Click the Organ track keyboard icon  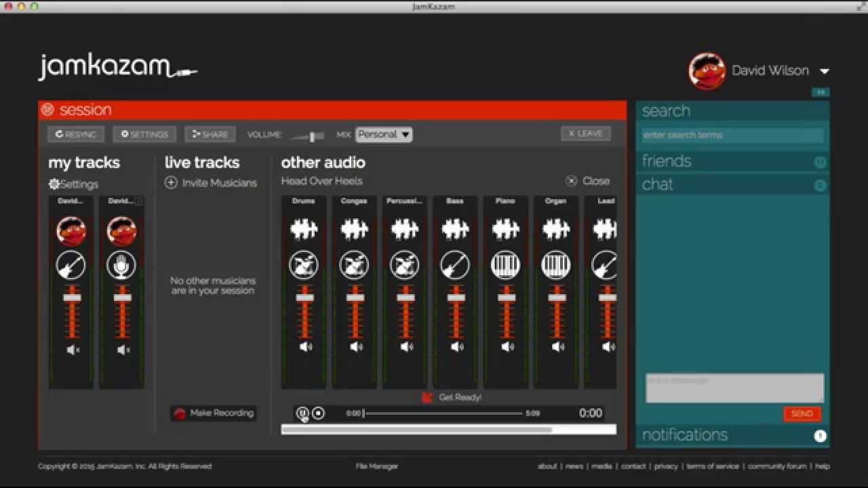click(x=556, y=265)
